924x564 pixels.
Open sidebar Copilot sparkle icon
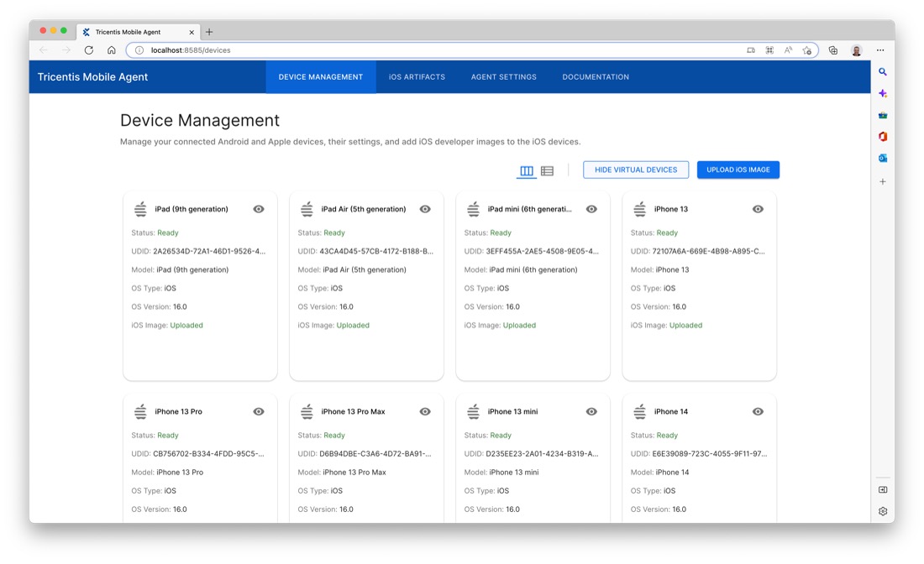pyautogui.click(x=883, y=94)
